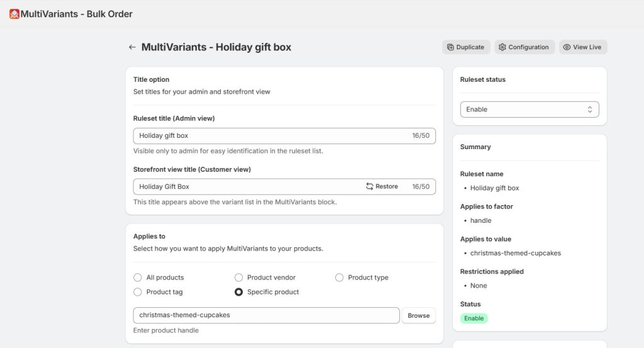Click the Duplicate copy icon
Image resolution: width=644 pixels, height=348 pixels.
450,47
